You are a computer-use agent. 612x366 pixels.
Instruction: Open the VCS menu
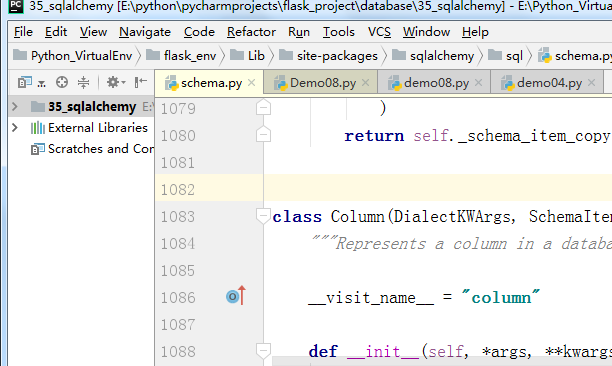point(379,32)
